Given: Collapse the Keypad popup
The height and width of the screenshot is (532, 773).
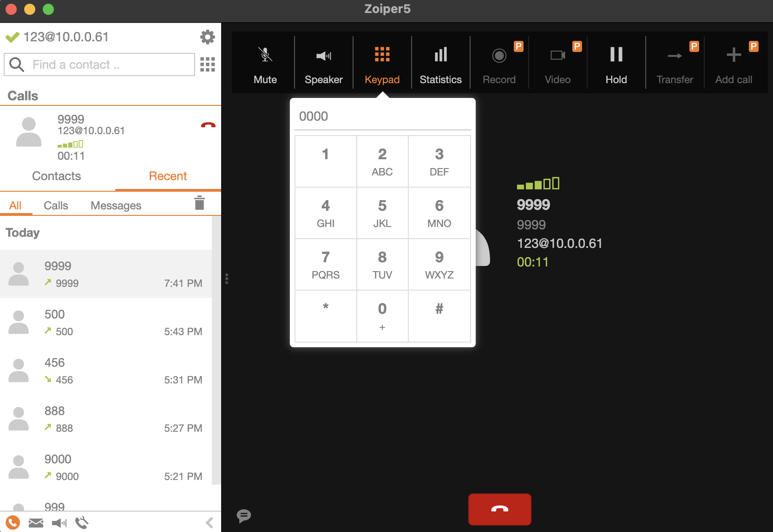Looking at the screenshot, I should tap(382, 63).
